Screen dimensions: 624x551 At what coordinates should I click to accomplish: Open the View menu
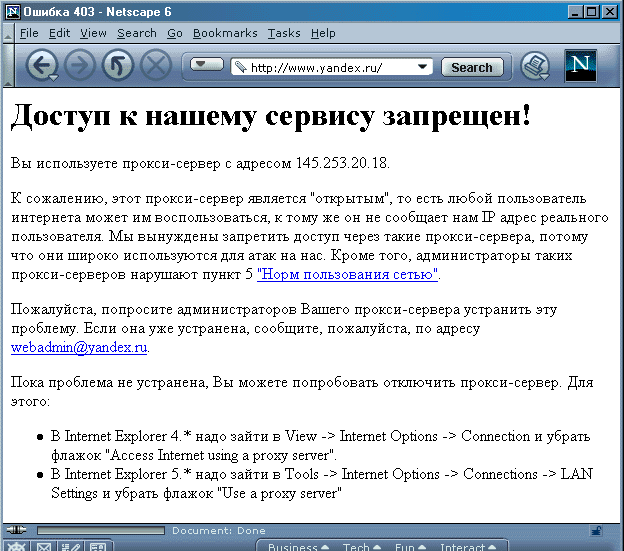click(93, 33)
